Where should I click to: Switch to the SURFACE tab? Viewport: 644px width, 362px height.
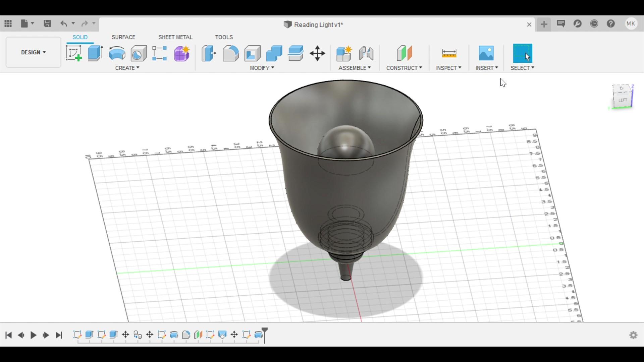[x=123, y=37]
